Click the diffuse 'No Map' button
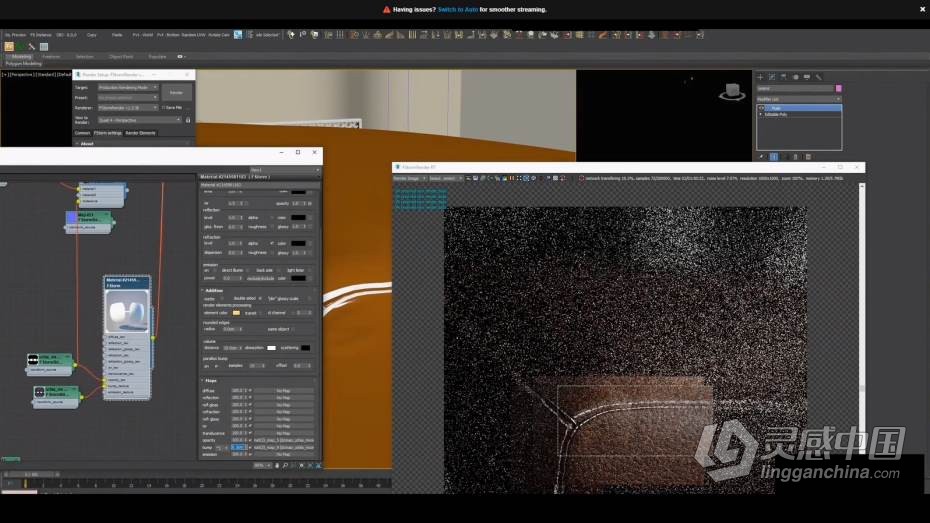 [284, 391]
